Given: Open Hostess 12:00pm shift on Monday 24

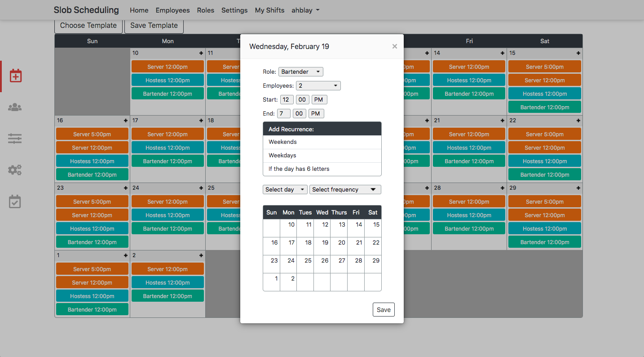Looking at the screenshot, I should 168,215.
